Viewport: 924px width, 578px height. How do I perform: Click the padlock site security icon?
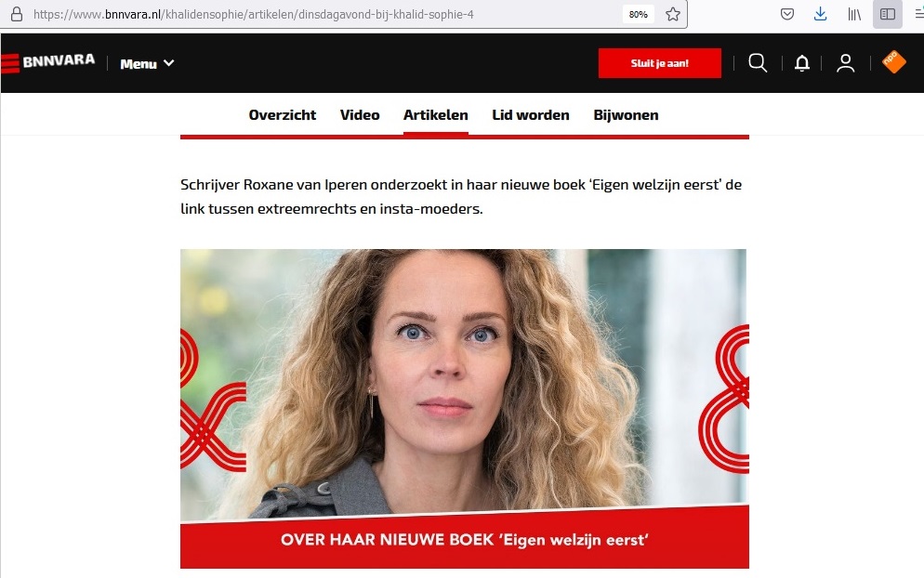[17, 14]
